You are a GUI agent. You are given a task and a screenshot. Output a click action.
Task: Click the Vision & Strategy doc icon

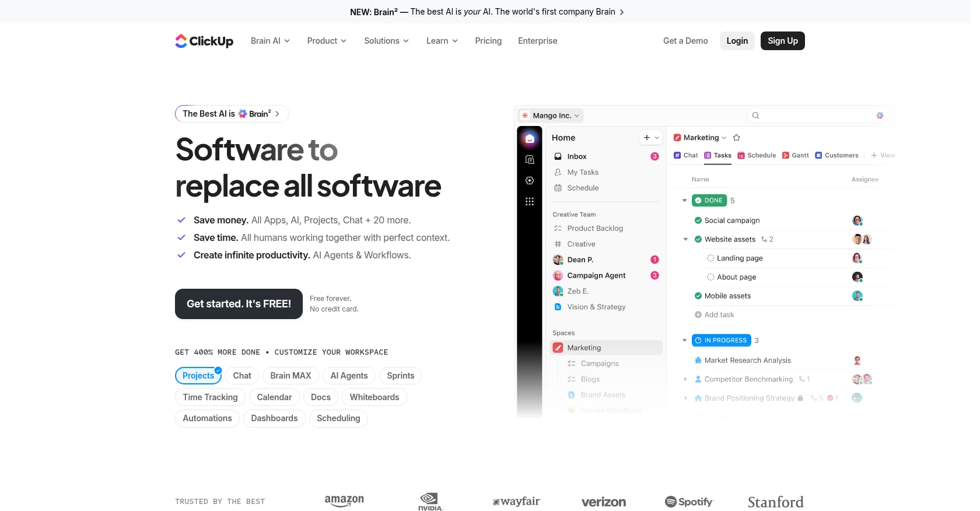[x=558, y=307]
